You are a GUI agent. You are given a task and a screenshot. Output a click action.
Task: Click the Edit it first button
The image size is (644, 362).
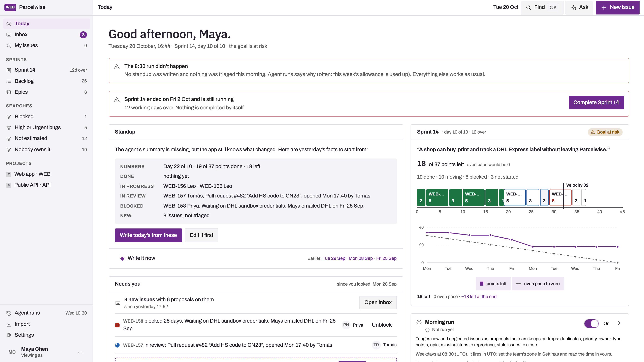[201, 235]
